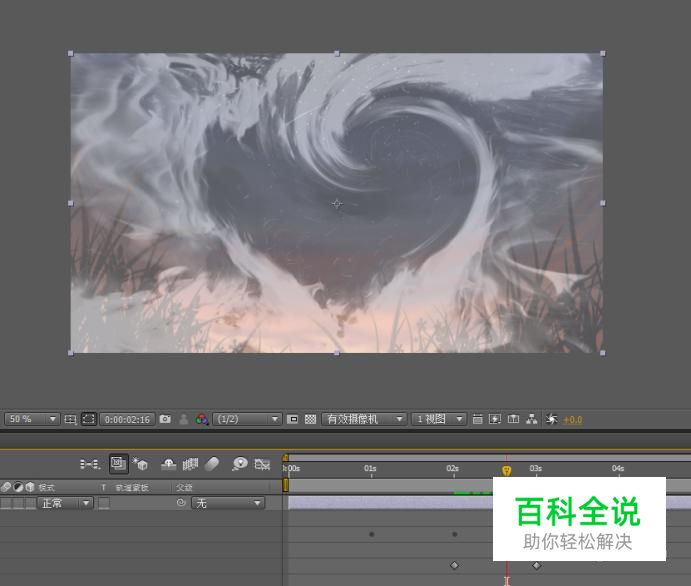
Task: Click the 04s mark on the time ruler
Action: [618, 468]
